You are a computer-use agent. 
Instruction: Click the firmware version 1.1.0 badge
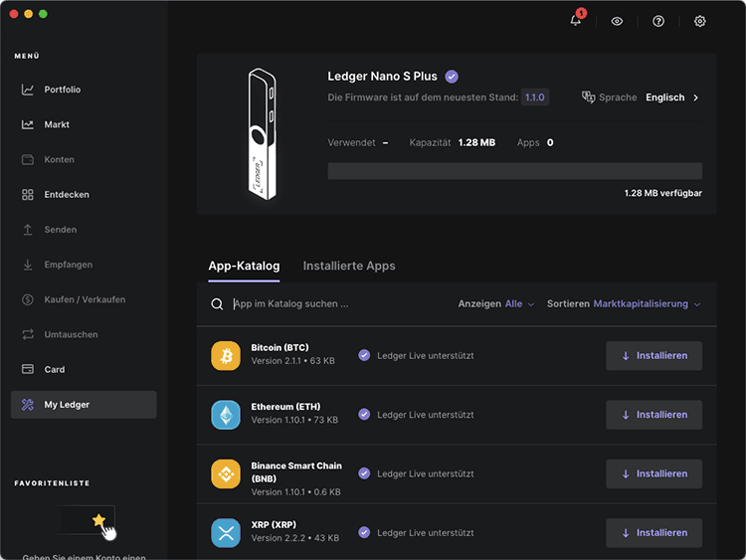coord(535,97)
